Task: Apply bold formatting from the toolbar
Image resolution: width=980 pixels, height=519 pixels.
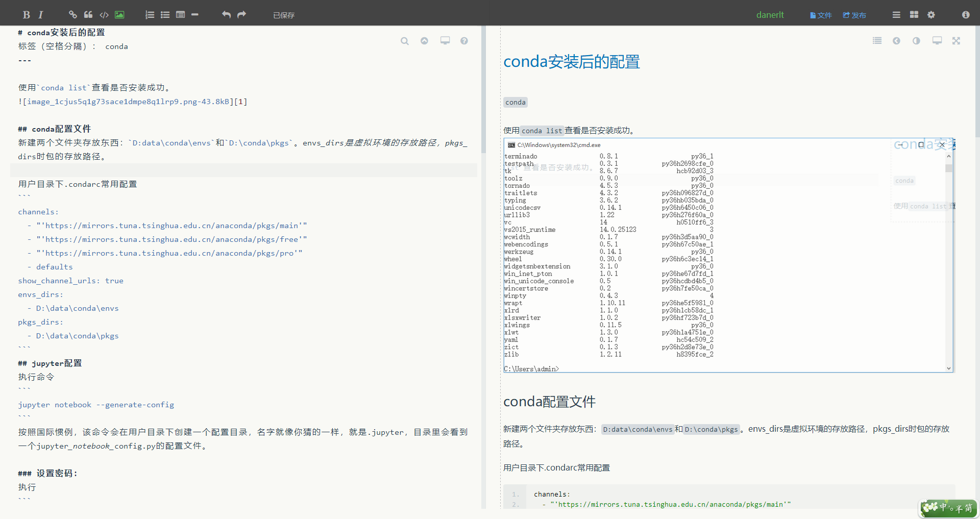Action: pos(27,15)
